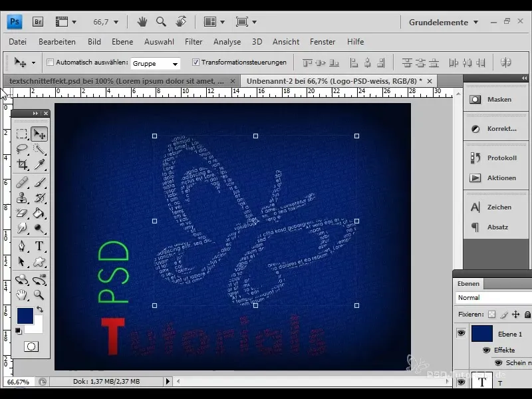Select the History Brush tool

(x=39, y=198)
